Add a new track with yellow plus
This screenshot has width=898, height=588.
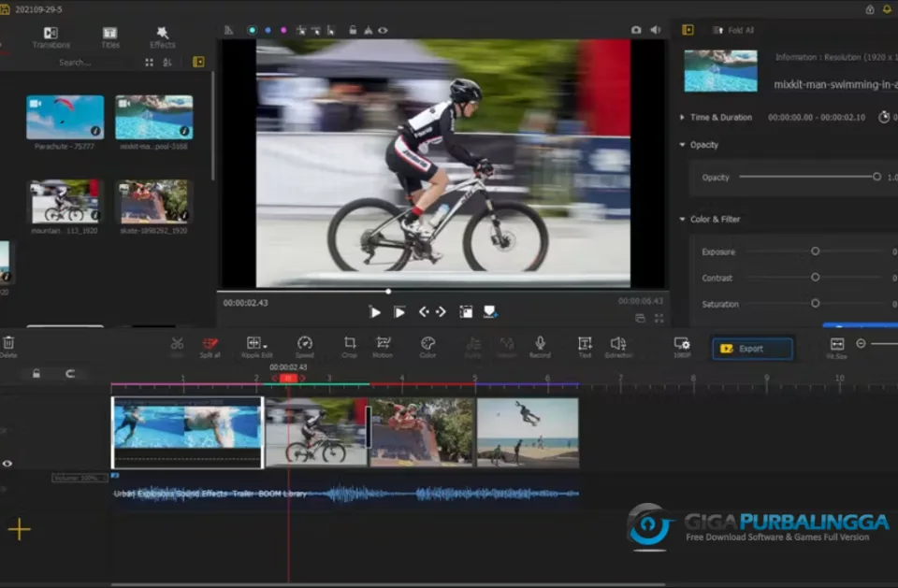tap(20, 529)
